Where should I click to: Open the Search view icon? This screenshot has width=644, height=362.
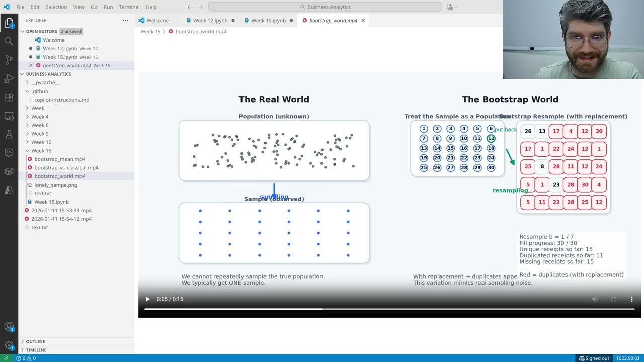(x=9, y=41)
